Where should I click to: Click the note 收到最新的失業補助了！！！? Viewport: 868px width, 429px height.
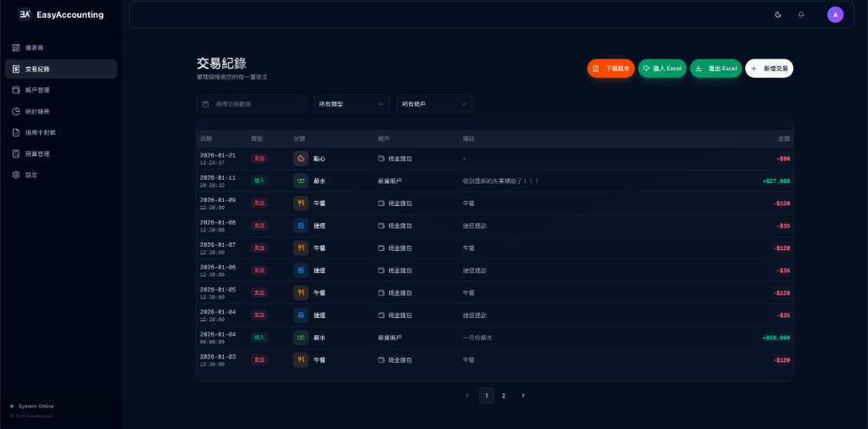(501, 181)
